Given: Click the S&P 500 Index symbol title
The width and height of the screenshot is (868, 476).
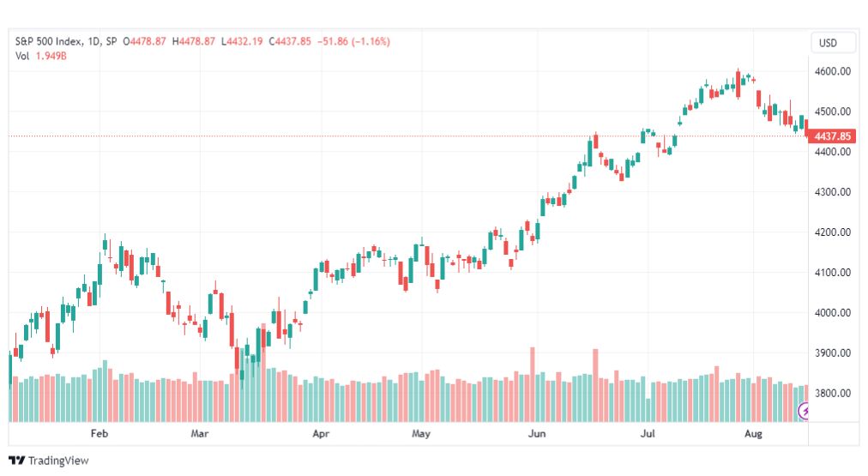Looking at the screenshot, I should (49, 41).
